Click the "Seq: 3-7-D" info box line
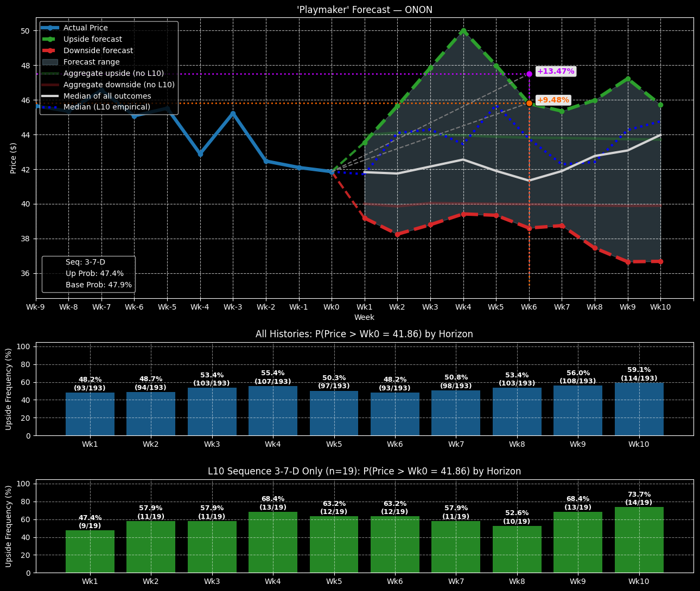The height and width of the screenshot is (591, 700). coord(85,262)
